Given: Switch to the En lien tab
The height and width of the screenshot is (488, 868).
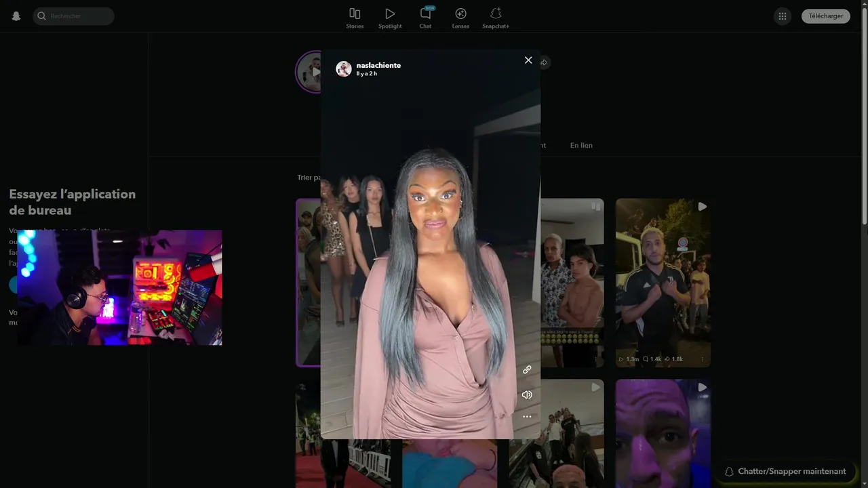Looking at the screenshot, I should click(581, 145).
